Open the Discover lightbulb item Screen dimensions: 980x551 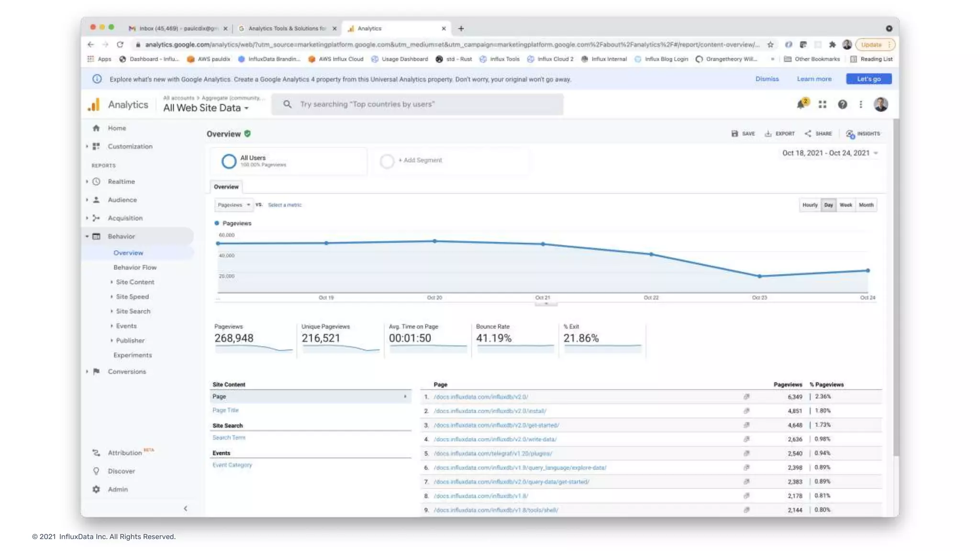[97, 471]
